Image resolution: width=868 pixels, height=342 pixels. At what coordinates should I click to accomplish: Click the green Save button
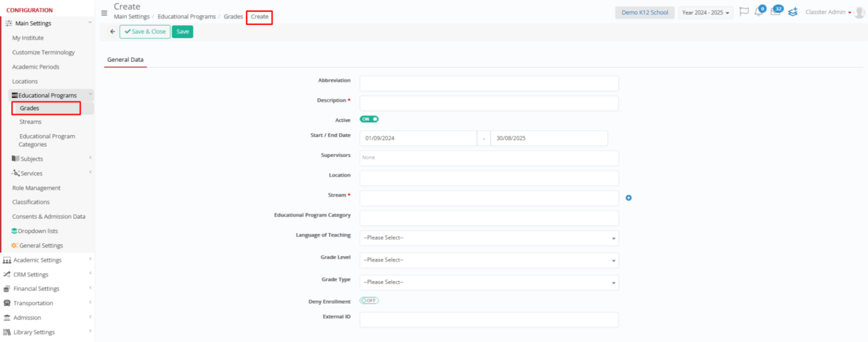(183, 32)
